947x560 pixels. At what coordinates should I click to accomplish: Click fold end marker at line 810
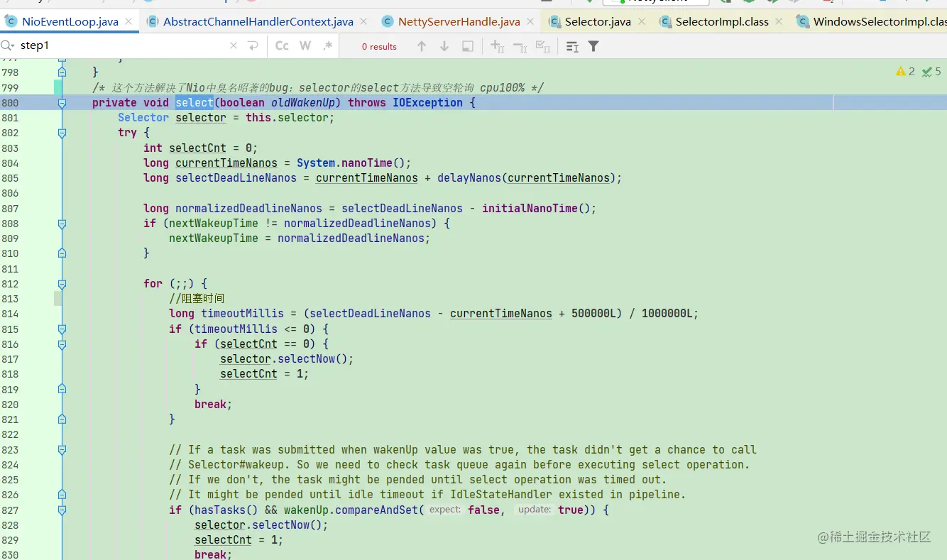(62, 253)
